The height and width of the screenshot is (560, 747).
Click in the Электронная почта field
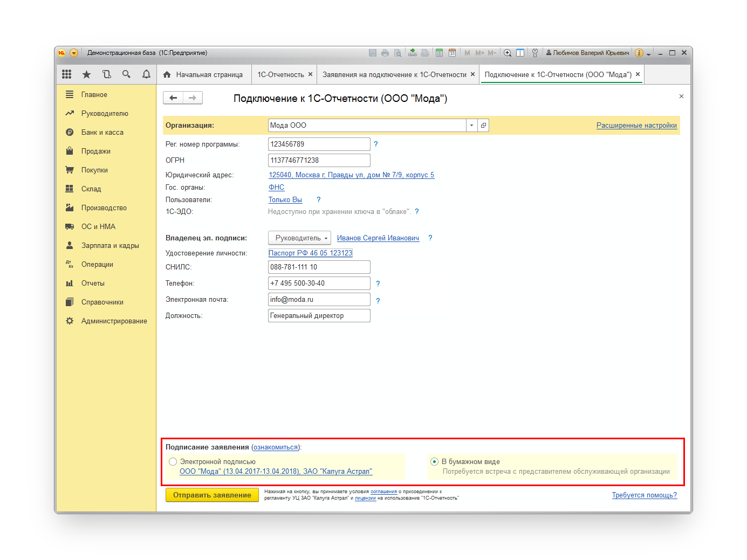coord(319,299)
